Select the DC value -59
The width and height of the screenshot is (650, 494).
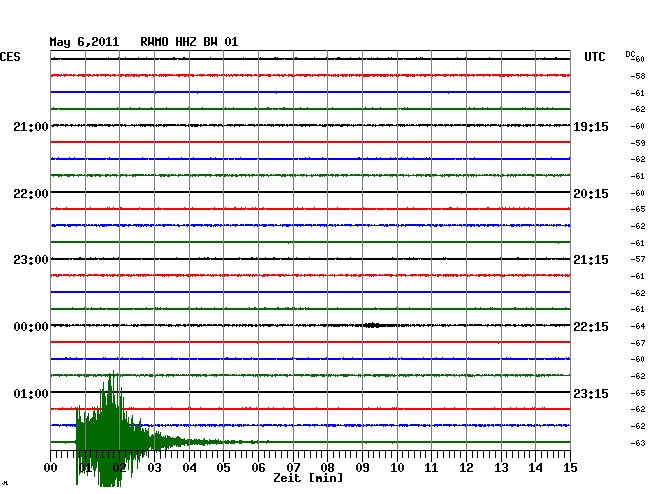point(638,143)
